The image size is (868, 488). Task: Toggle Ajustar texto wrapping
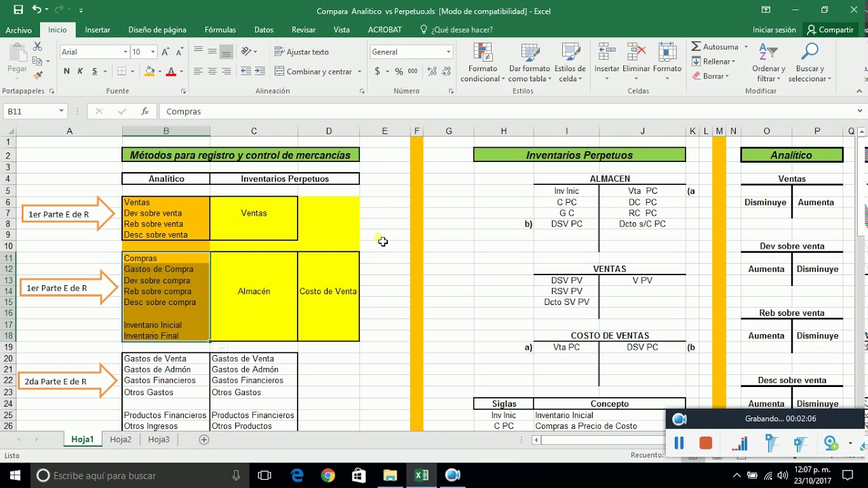click(x=301, y=52)
